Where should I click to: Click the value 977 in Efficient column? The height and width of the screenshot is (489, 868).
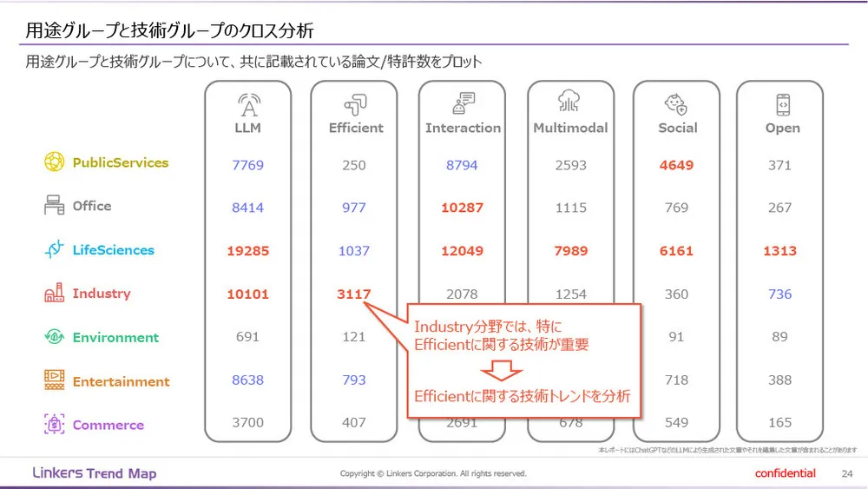click(x=354, y=208)
